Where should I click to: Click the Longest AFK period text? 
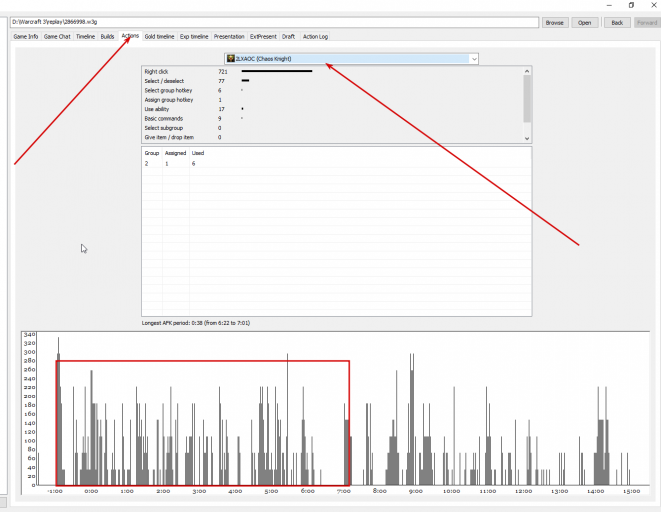pos(196,323)
